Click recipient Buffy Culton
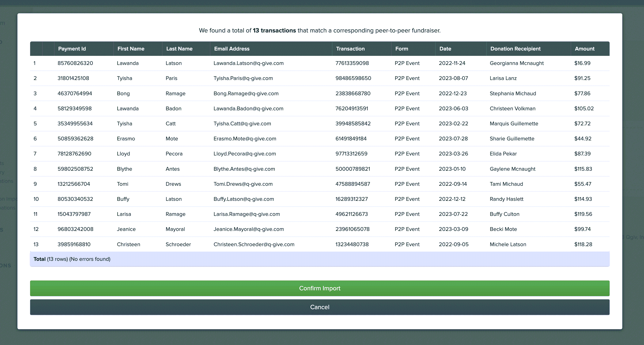Viewport: 644px width, 345px height. point(505,214)
